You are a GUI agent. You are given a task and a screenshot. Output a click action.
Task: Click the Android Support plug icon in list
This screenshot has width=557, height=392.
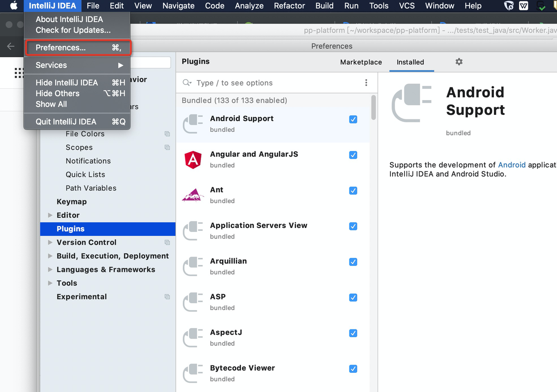click(193, 124)
